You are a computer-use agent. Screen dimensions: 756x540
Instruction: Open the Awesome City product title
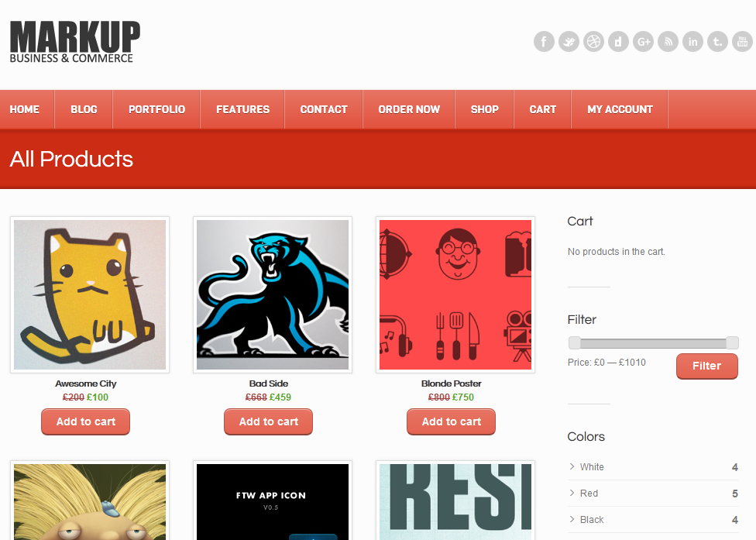click(x=86, y=384)
